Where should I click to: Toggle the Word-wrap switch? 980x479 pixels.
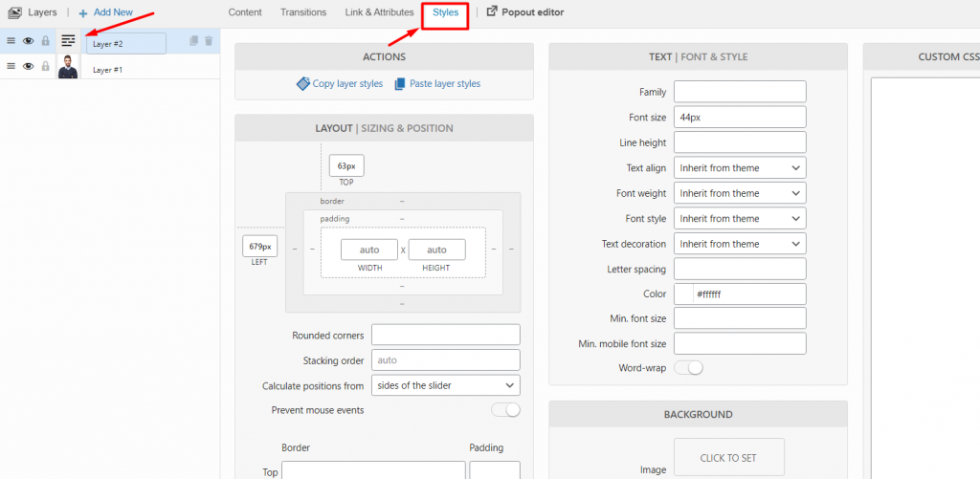click(x=689, y=368)
